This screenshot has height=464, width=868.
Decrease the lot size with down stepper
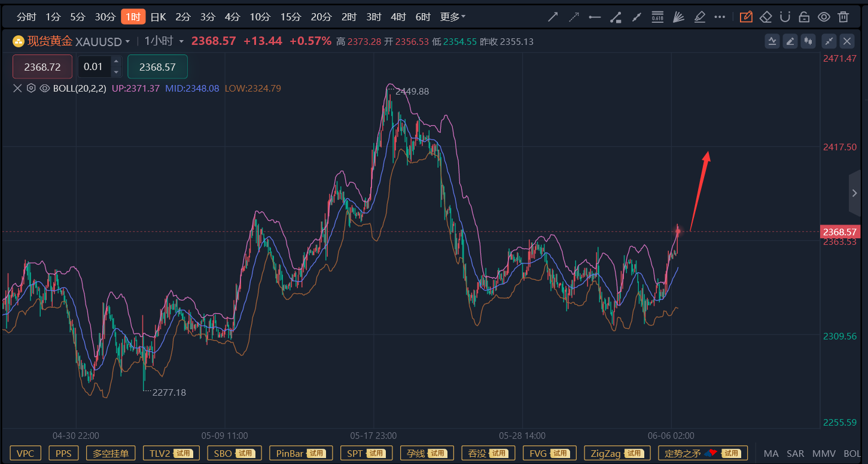click(x=116, y=72)
